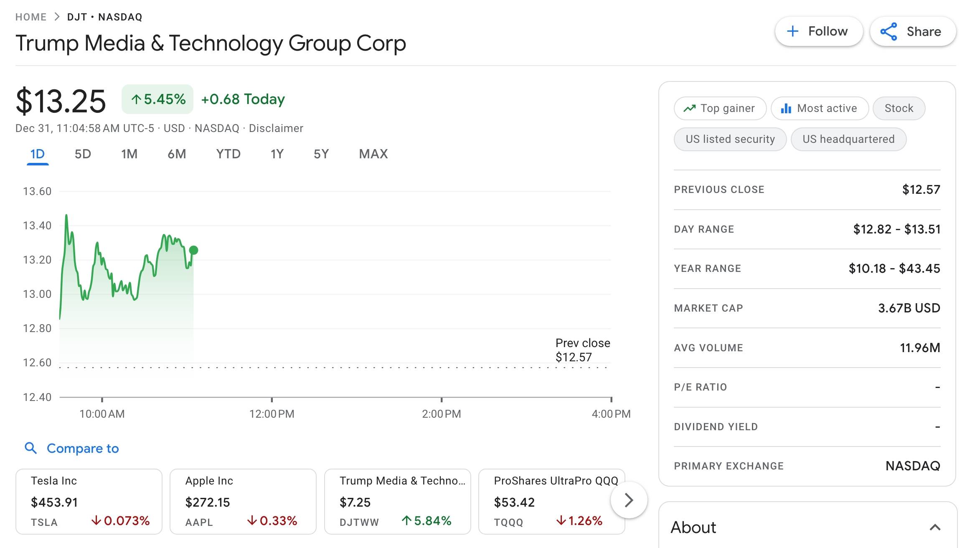Screen dimensions: 980x548
Task: Switch chart to 5D range
Action: coord(83,154)
